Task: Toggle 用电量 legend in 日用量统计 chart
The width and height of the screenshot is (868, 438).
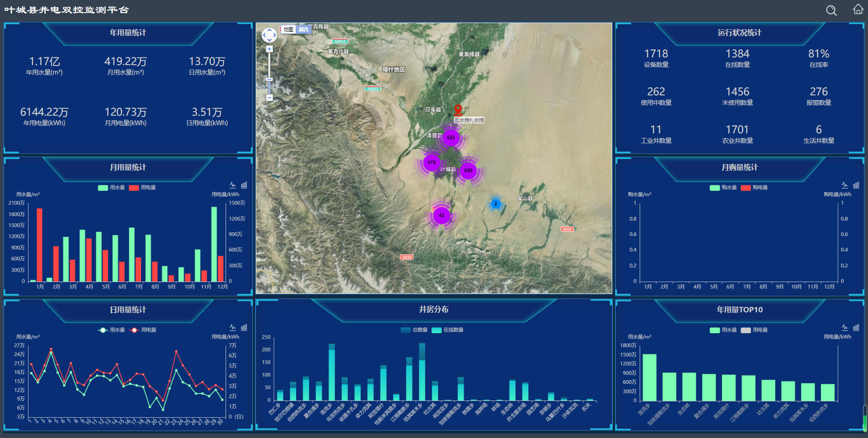Action: (143, 330)
